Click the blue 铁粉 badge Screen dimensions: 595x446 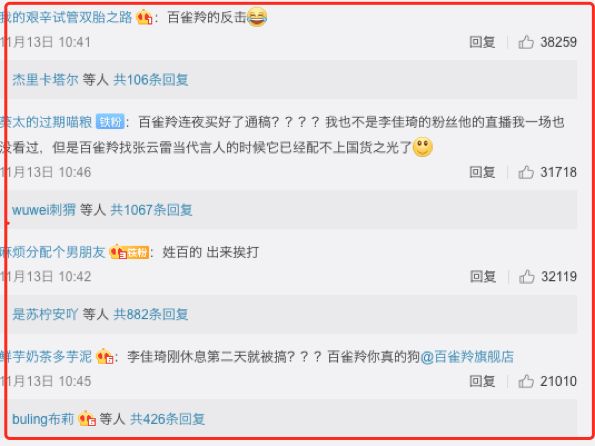click(110, 122)
